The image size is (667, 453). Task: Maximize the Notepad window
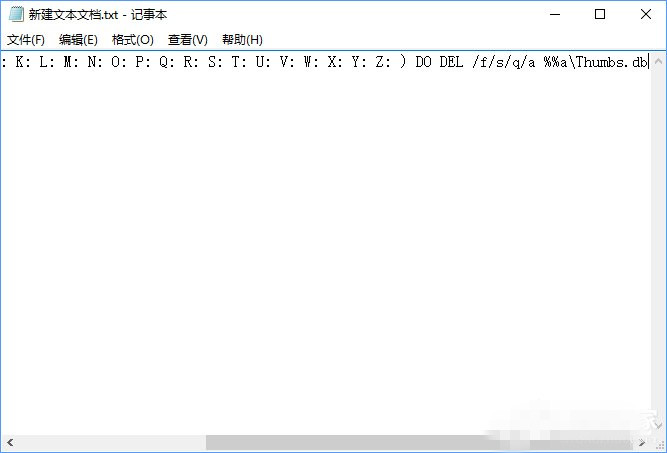(x=600, y=14)
